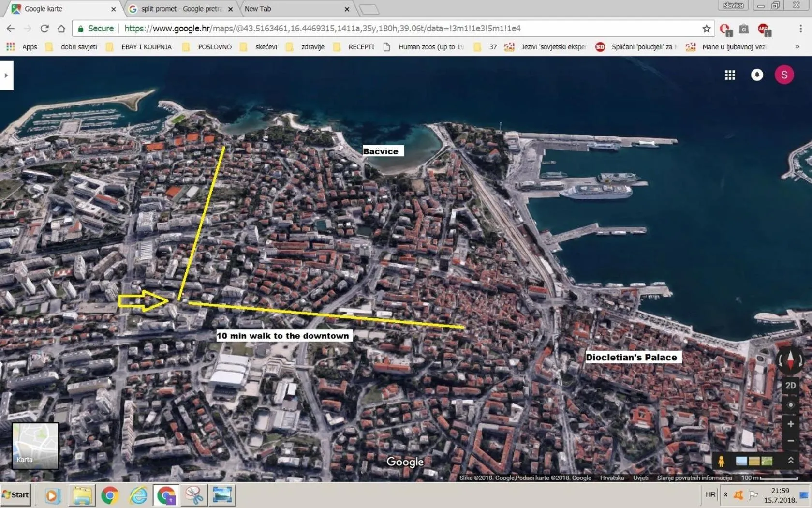Show more bookmarks overflow chevron
812x508 pixels.
click(x=797, y=47)
